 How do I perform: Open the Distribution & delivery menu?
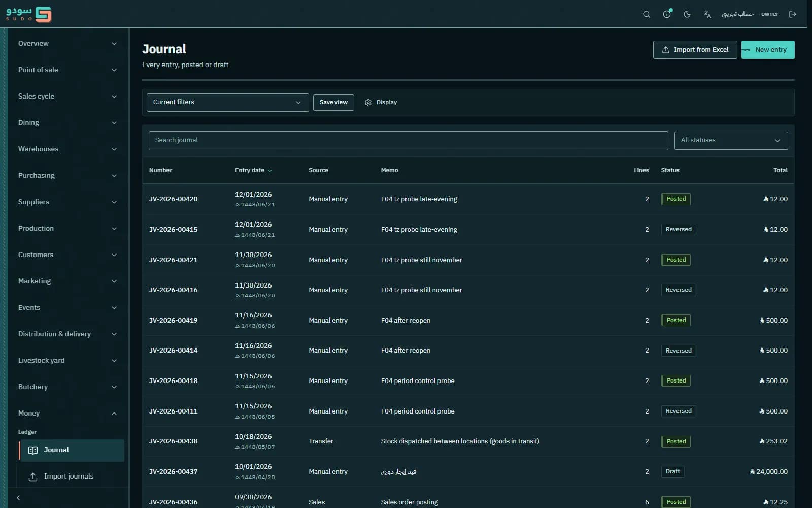coord(67,334)
